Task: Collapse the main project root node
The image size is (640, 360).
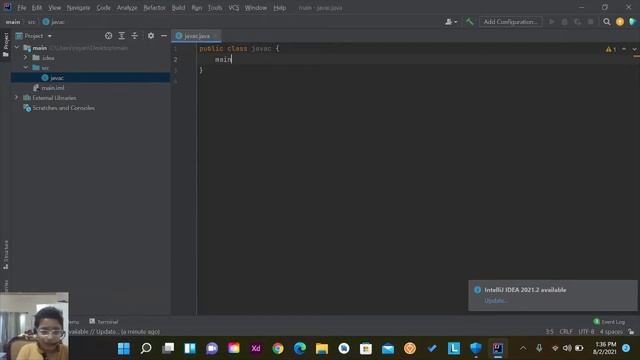Action: (17, 48)
